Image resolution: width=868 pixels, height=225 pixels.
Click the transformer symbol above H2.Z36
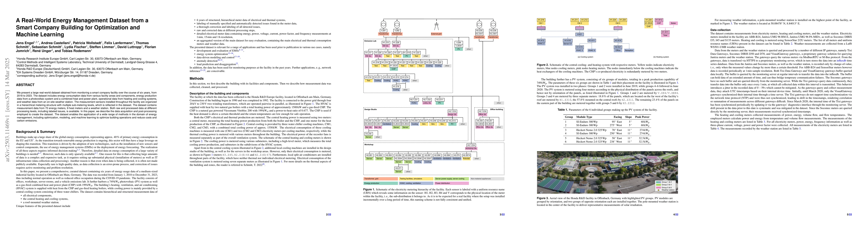(493, 25)
